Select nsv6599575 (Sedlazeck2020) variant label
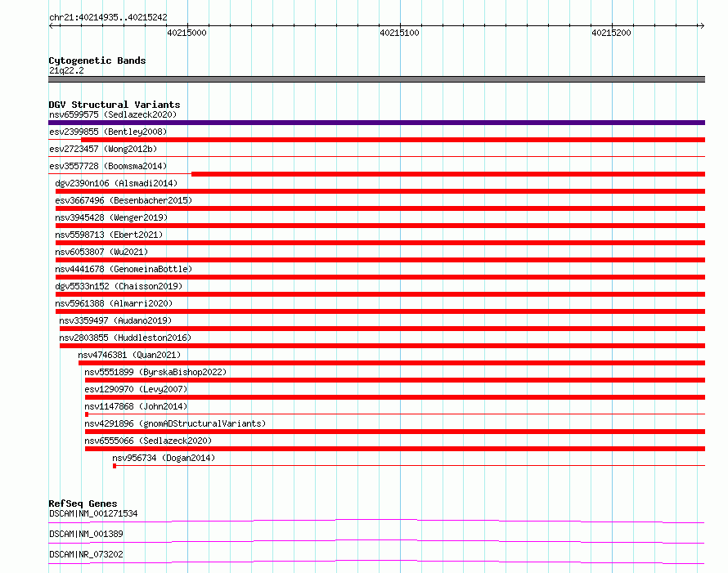Viewport: 728px width, 573px height. click(x=113, y=114)
